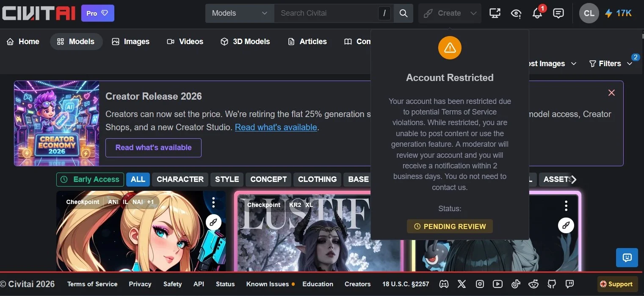Viewport: 644px width, 296px height.
Task: Open the blonde anime character model card
Action: [141, 231]
